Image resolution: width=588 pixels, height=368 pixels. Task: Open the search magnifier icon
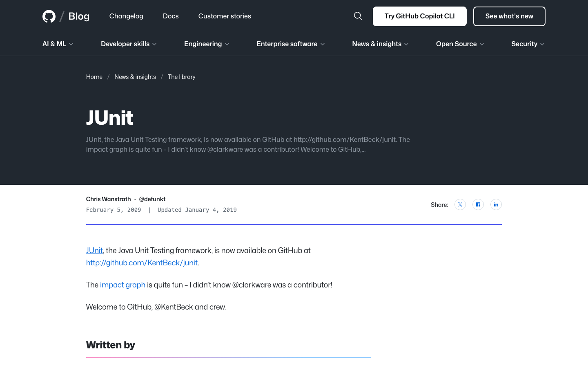tap(358, 16)
